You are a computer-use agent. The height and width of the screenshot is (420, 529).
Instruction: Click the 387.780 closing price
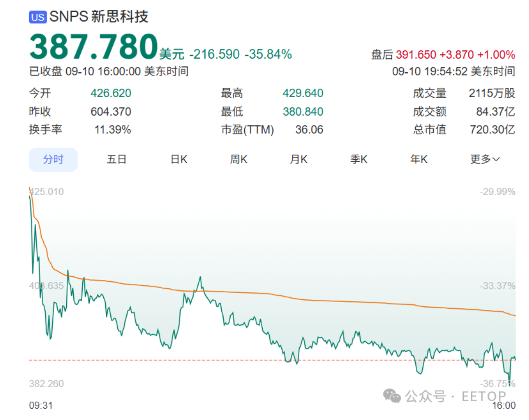93,47
